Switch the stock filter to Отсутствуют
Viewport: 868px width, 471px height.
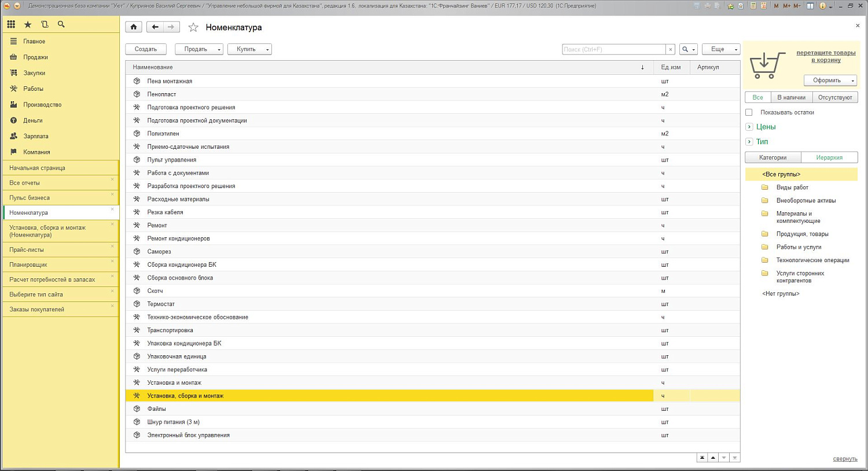(x=834, y=97)
